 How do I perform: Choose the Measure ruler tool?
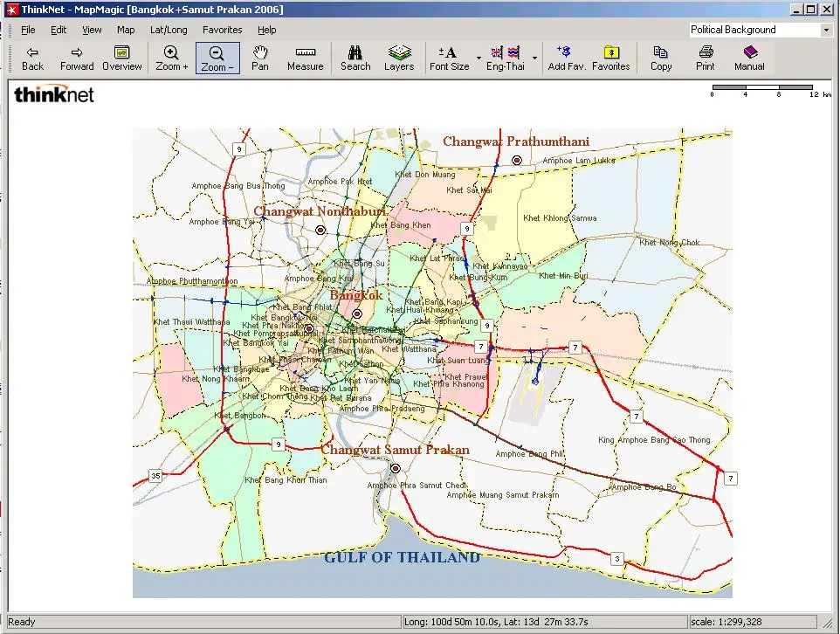pos(306,58)
